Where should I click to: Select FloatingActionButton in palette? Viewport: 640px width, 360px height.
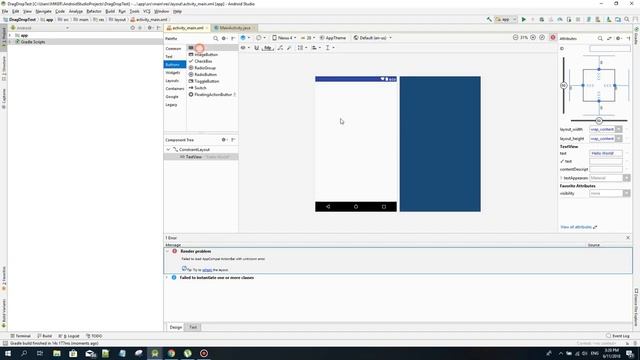coord(212,95)
